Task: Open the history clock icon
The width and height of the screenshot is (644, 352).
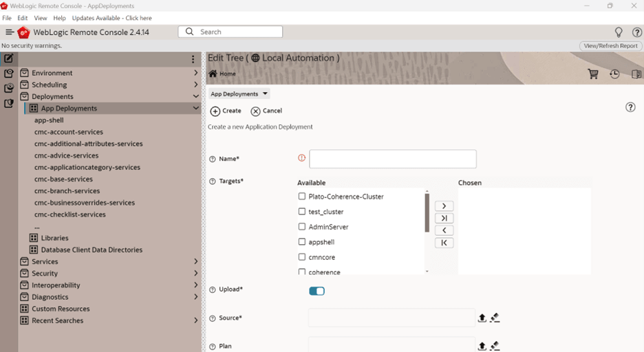Action: pos(614,74)
